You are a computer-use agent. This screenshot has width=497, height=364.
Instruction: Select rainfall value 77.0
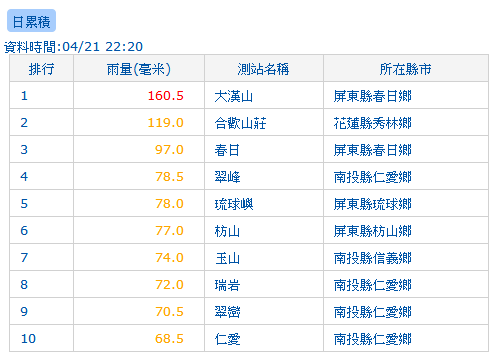[x=169, y=231]
